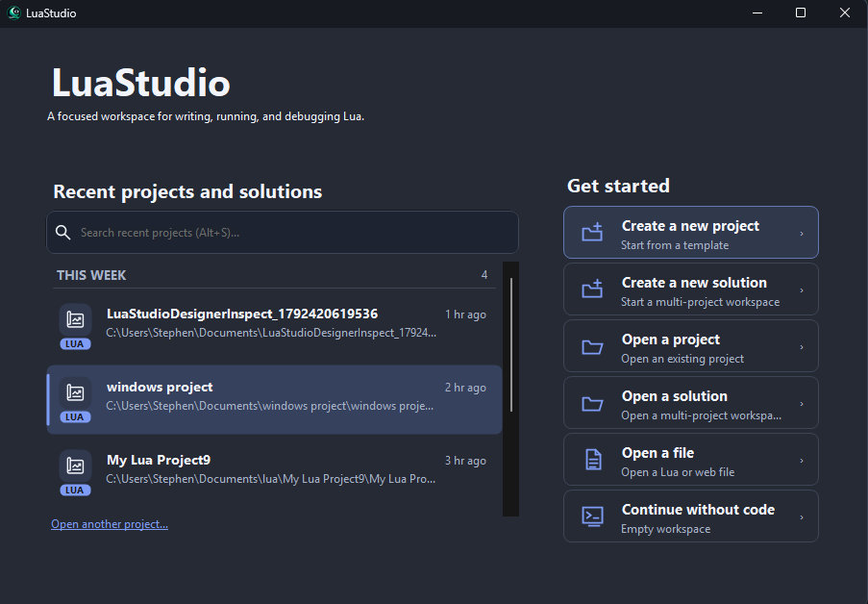Click the Create a new project folder-plus icon
Screen dimensions: 868x604
592,232
